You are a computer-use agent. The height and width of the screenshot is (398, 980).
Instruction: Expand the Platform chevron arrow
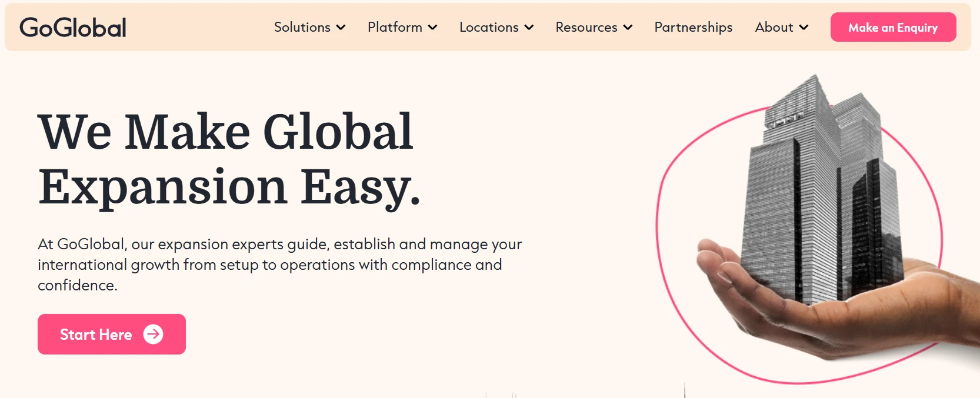click(432, 28)
